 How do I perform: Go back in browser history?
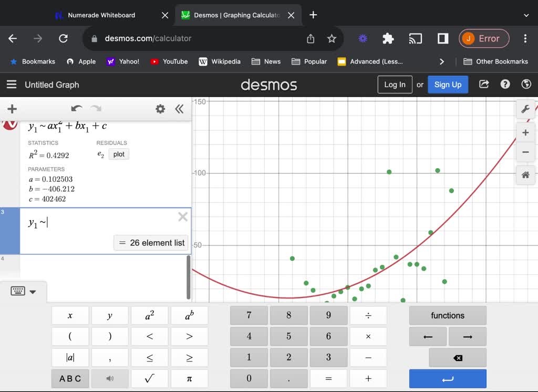pyautogui.click(x=13, y=38)
